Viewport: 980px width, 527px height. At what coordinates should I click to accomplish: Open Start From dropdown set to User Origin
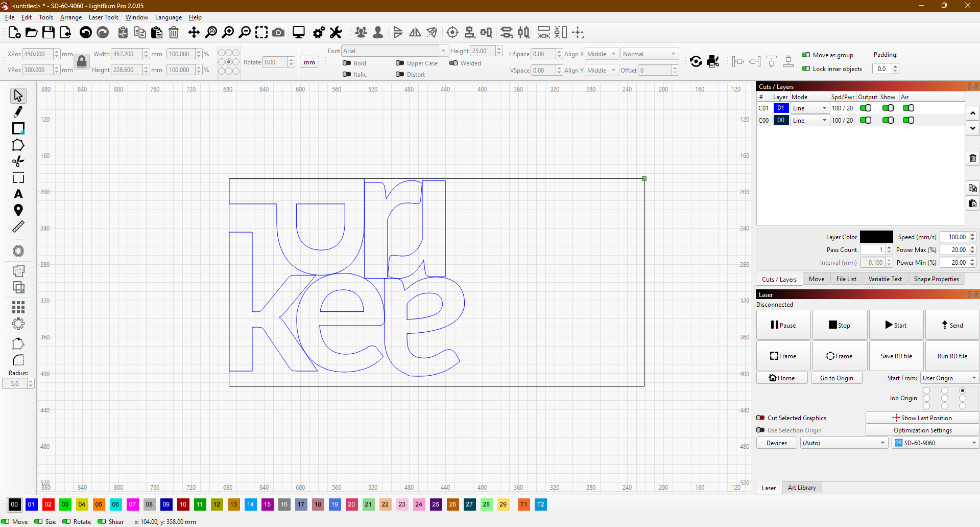tap(949, 378)
